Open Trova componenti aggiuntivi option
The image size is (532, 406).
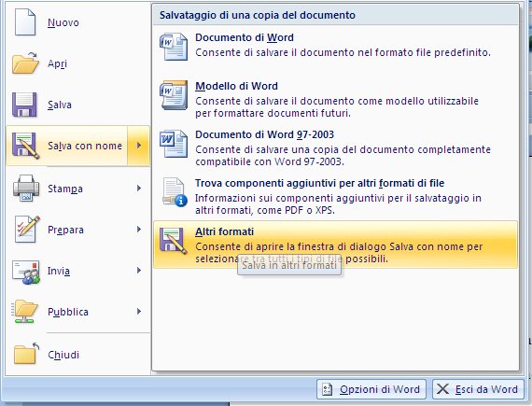335,196
